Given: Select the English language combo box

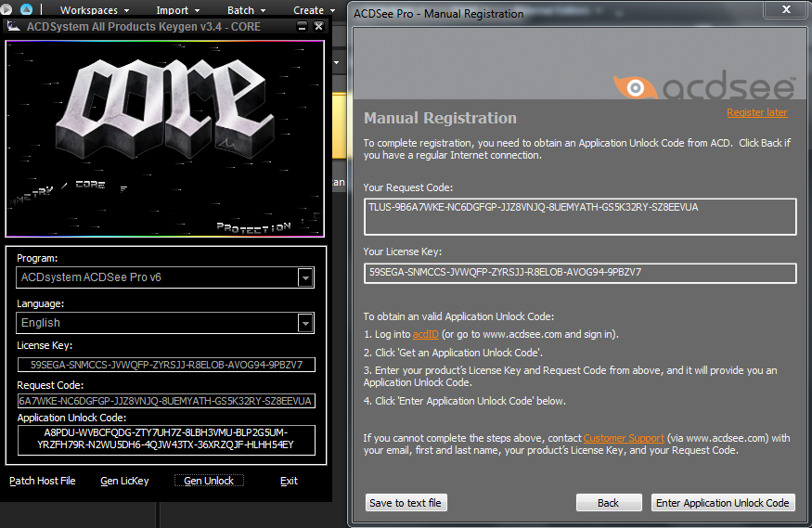Looking at the screenshot, I should pyautogui.click(x=164, y=323).
